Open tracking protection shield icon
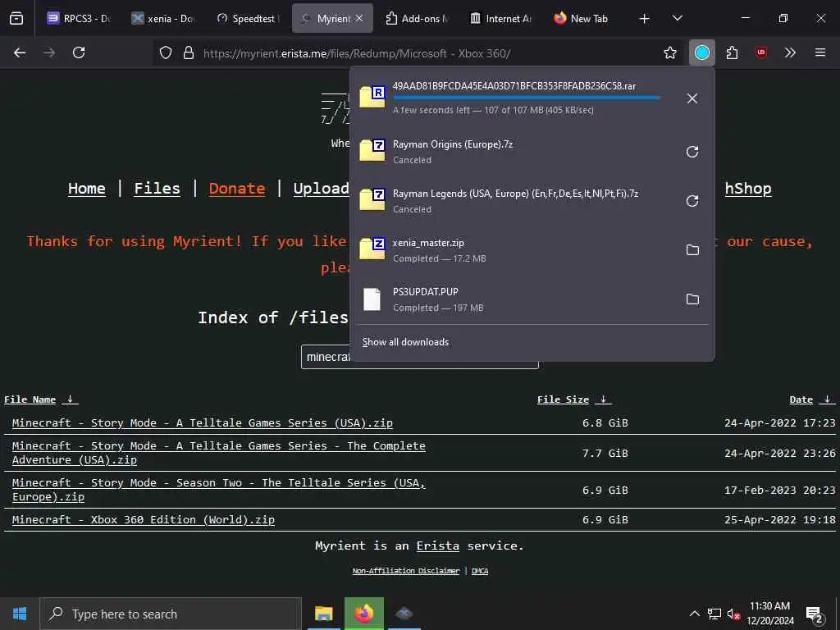The image size is (840, 630). click(166, 53)
